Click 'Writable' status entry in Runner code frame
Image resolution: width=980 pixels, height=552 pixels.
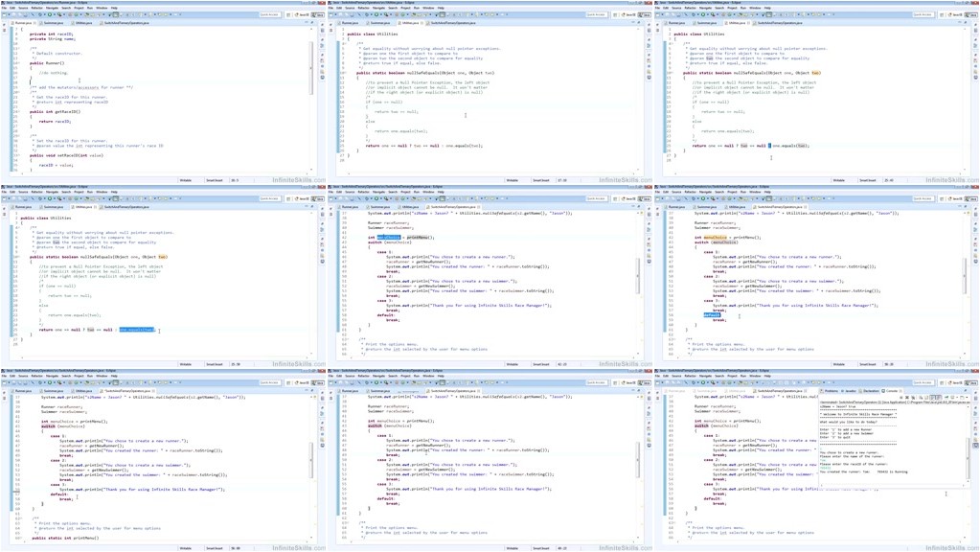[186, 180]
